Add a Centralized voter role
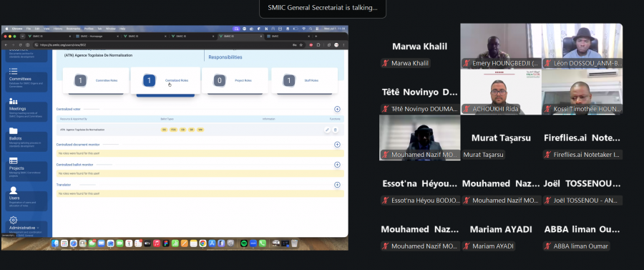The image size is (644, 270). [337, 110]
